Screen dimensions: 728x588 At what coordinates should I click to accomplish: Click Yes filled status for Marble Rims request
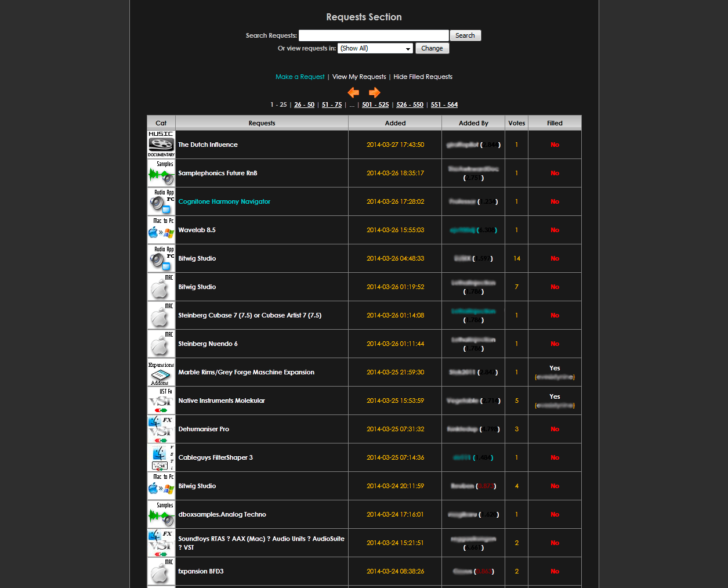[555, 368]
